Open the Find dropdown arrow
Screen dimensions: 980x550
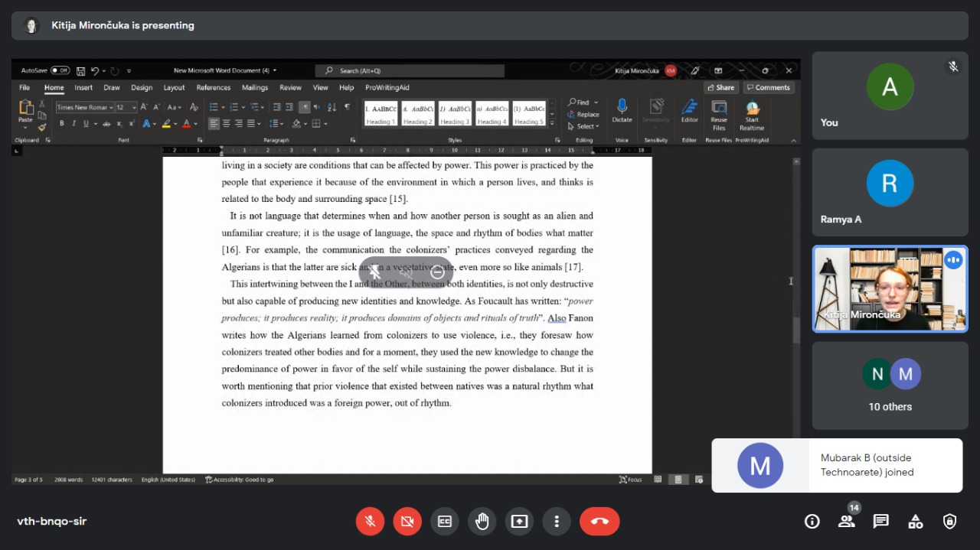coord(596,103)
